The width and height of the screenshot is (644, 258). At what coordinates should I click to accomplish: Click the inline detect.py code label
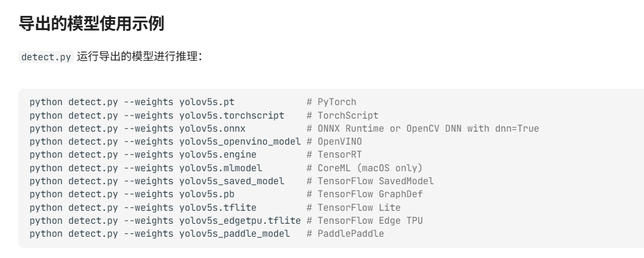coord(46,57)
